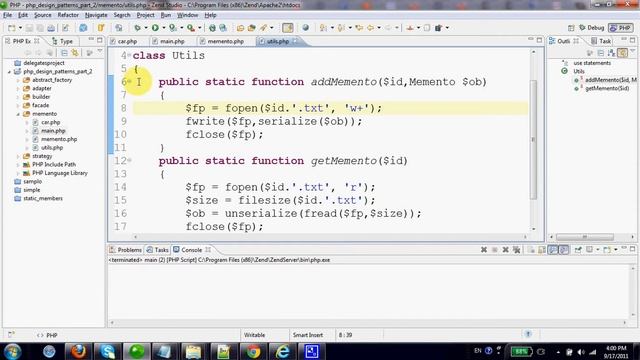Image resolution: width=640 pixels, height=360 pixels.
Task: Click the Open Perspective icon
Action: (x=571, y=28)
